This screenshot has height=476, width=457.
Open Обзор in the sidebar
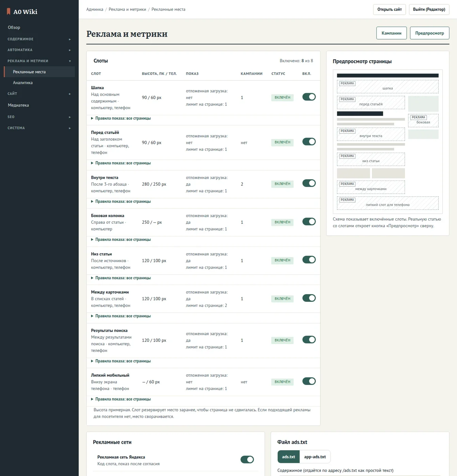click(39, 28)
